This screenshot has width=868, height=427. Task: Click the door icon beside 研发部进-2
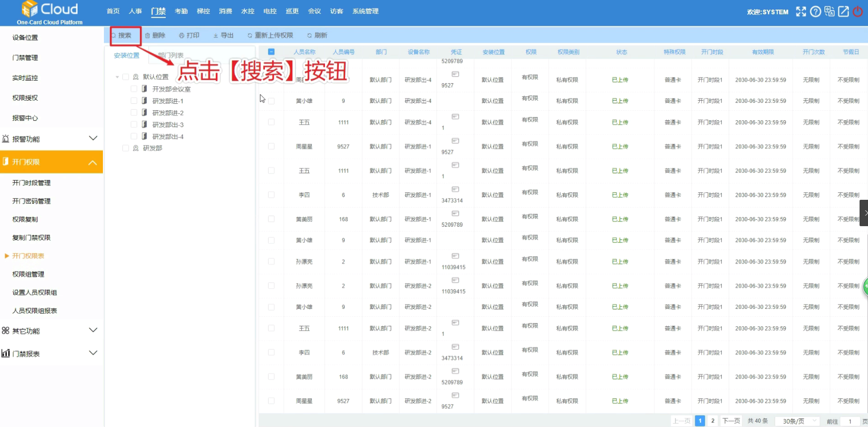(x=145, y=112)
